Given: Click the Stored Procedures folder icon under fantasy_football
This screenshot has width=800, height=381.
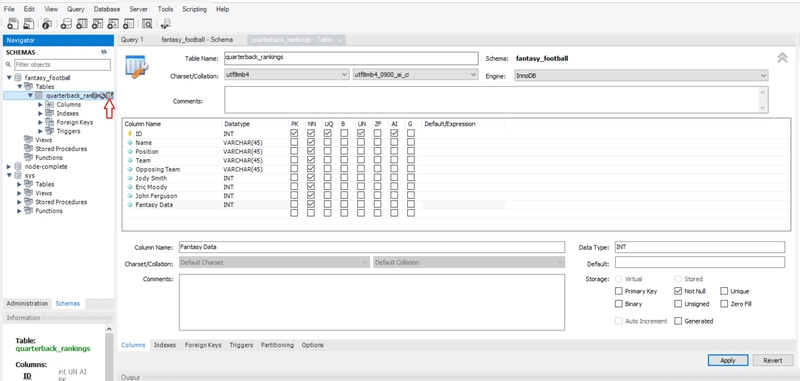Looking at the screenshot, I should pos(28,148).
